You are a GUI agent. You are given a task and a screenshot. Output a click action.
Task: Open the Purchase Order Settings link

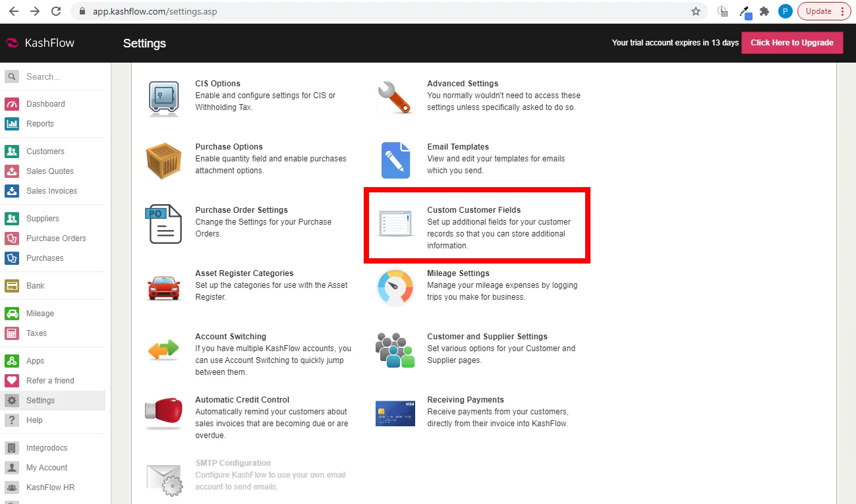click(x=241, y=210)
